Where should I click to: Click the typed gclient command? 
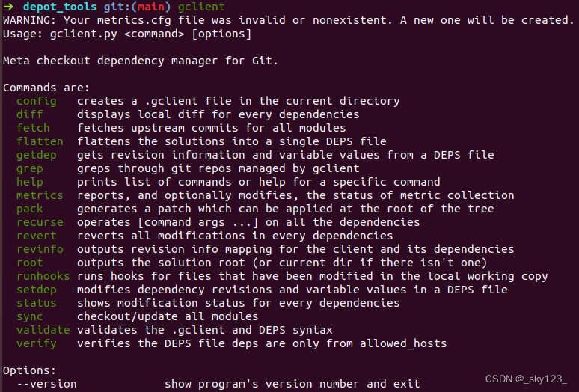point(201,7)
